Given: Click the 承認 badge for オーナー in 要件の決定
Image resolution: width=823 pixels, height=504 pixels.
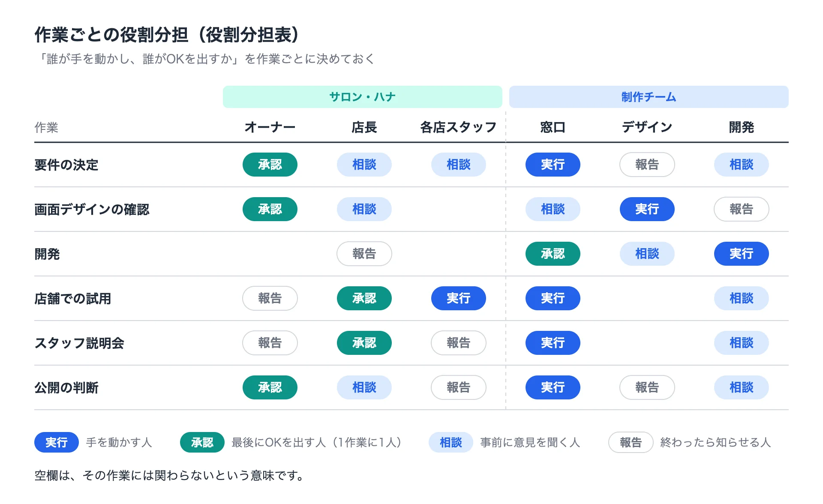Looking at the screenshot, I should pyautogui.click(x=270, y=165).
